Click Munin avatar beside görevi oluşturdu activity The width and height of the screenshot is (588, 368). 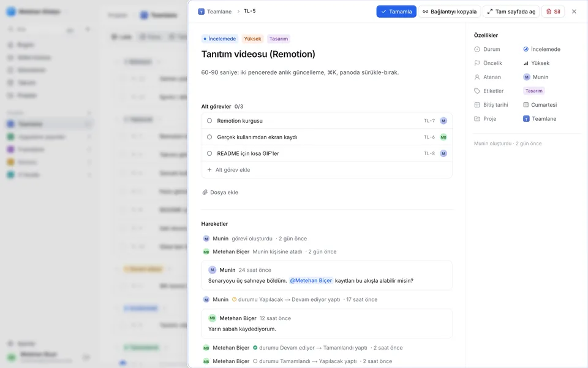[x=206, y=239]
